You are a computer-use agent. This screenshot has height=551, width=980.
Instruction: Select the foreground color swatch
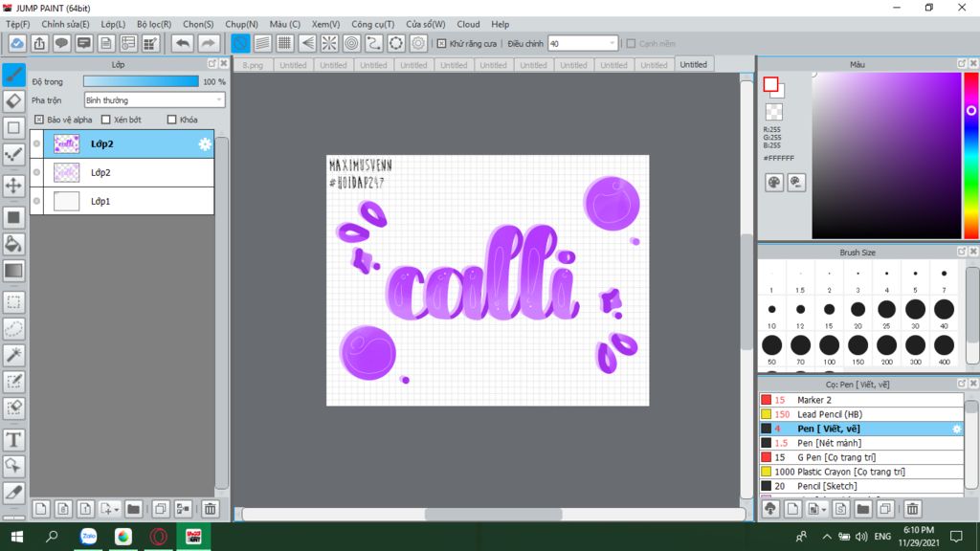point(770,84)
